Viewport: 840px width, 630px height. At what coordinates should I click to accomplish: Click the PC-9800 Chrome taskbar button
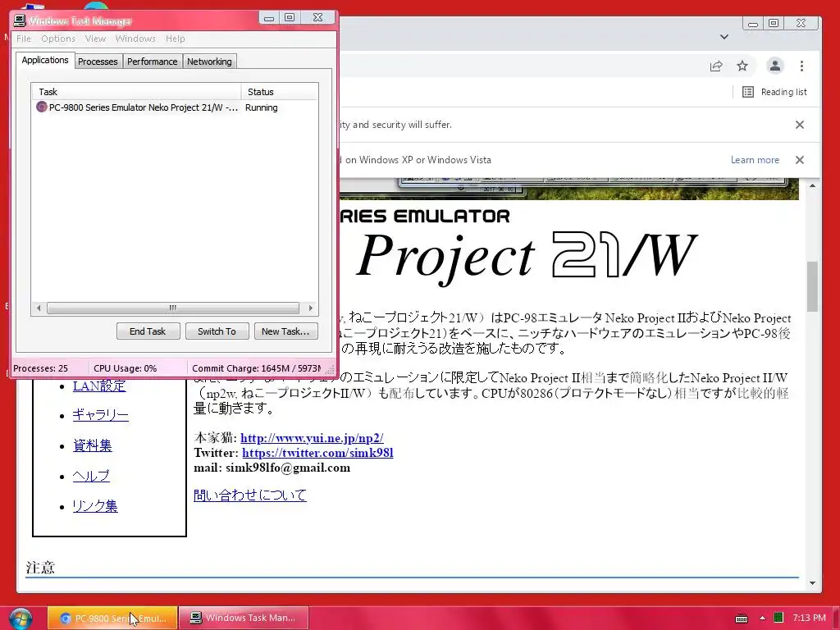(112, 619)
